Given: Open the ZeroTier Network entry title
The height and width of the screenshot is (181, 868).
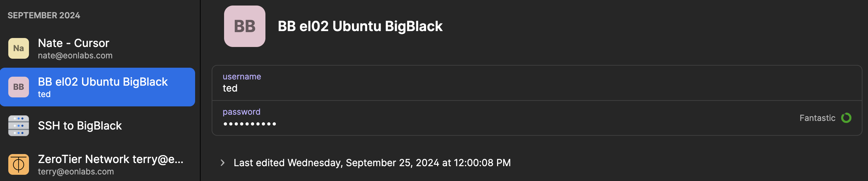Looking at the screenshot, I should (110, 159).
